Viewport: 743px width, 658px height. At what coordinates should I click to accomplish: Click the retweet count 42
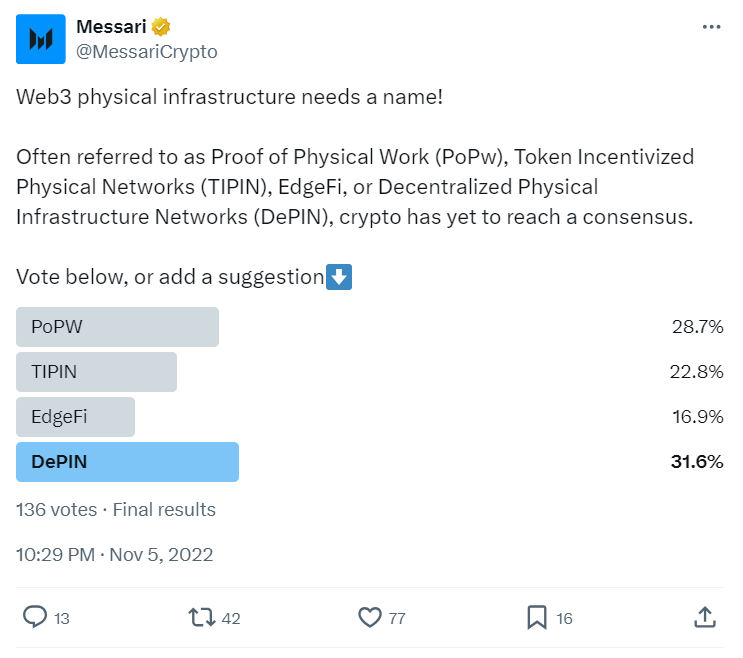point(231,619)
